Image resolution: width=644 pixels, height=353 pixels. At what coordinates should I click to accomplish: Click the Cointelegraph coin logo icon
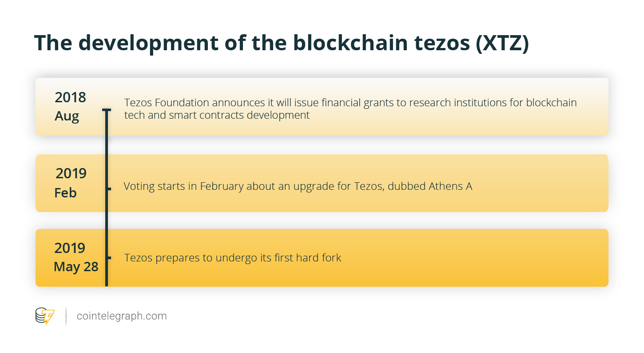pyautogui.click(x=45, y=316)
